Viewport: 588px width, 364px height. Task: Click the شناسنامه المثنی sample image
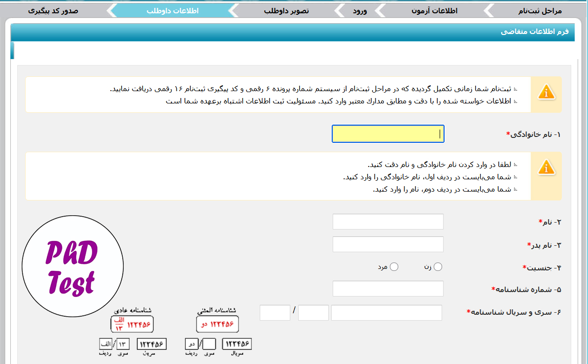coord(218,332)
